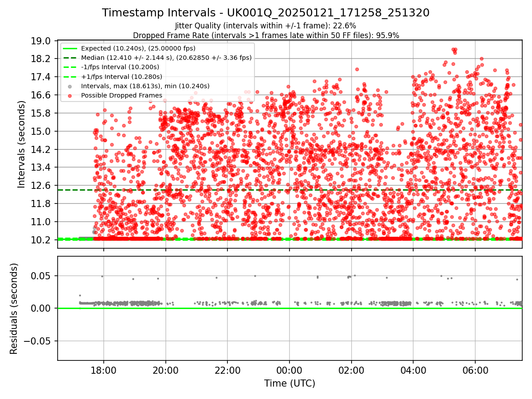Click the 'Intervals (seconds)' y-axis label
Screen dimensions: 532x399
pyautogui.click(x=21, y=144)
